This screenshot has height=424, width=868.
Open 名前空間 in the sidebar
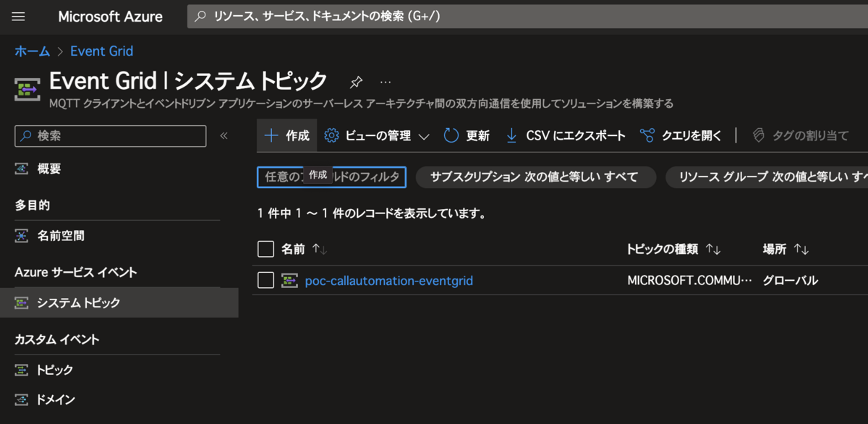(61, 236)
